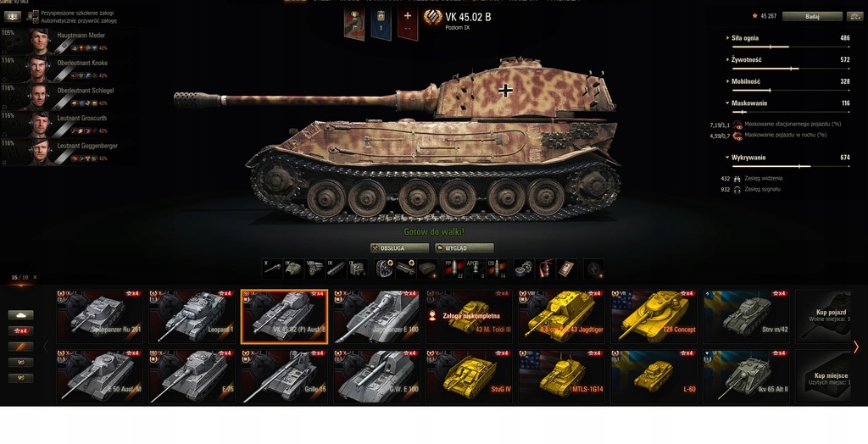
Task: Open the tracks suspension module slot
Action: [x=336, y=269]
